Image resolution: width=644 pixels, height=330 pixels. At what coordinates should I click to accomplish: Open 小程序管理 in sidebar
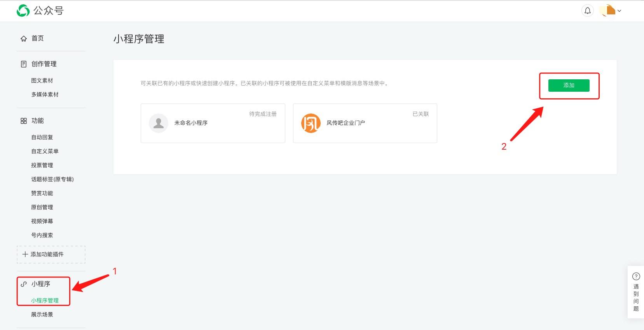pos(45,300)
